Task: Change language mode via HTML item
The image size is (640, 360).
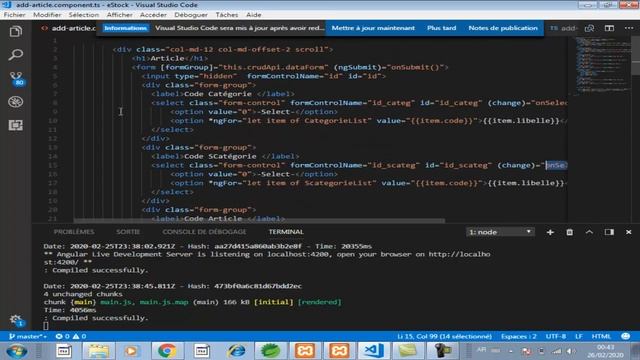Action: (601, 336)
